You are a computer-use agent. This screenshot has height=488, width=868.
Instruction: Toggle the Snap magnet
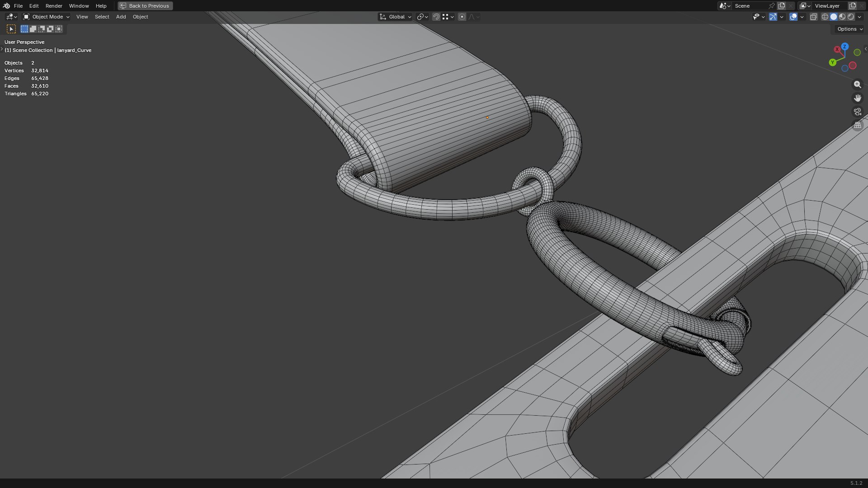pos(436,17)
